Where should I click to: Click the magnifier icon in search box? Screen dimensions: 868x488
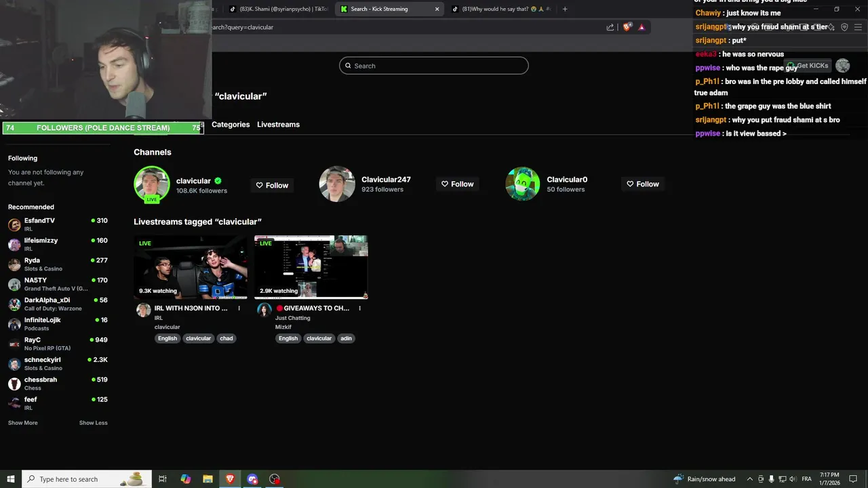tap(349, 66)
